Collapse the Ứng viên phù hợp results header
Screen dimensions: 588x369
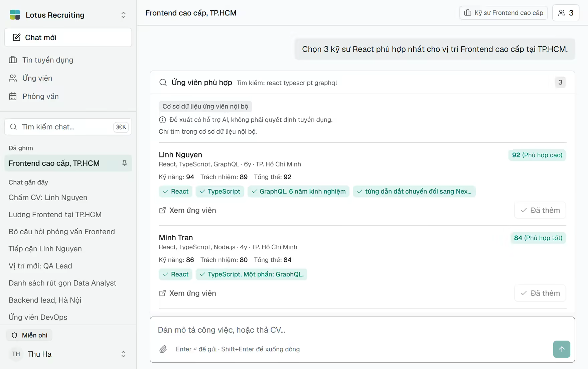pos(362,83)
